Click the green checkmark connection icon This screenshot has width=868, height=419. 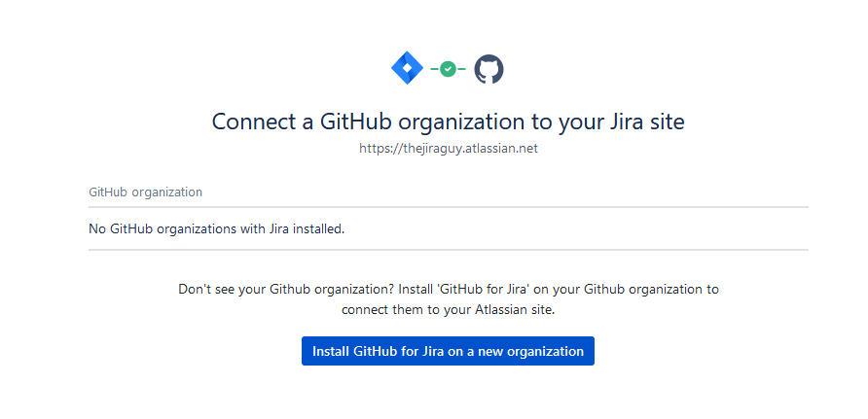[448, 69]
